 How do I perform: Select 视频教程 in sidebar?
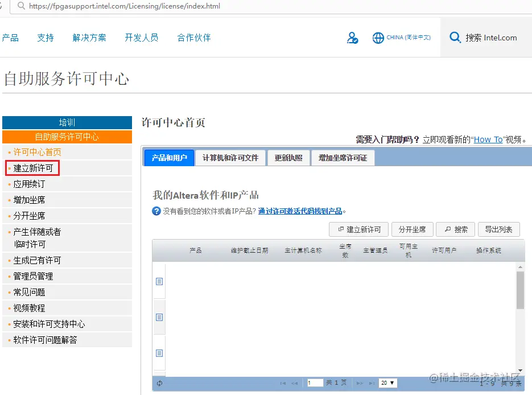29,308
